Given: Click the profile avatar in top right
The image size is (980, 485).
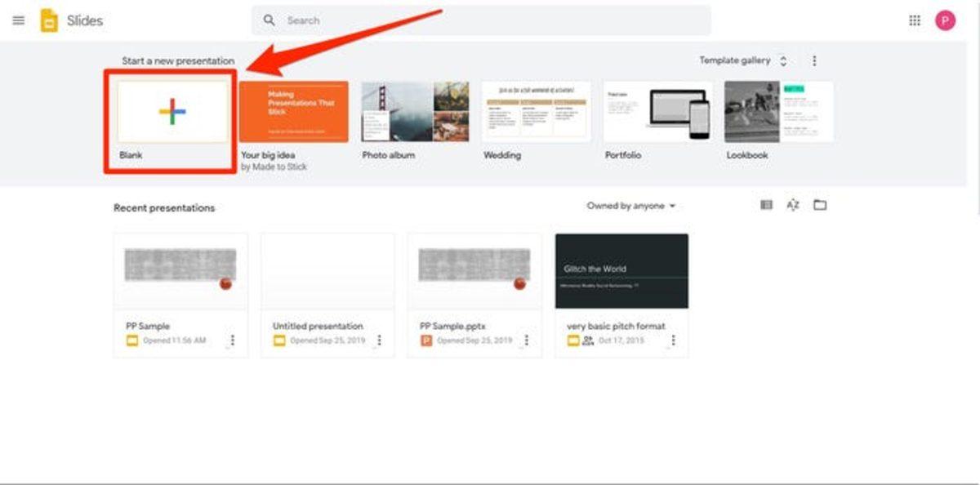Looking at the screenshot, I should click(x=944, y=20).
